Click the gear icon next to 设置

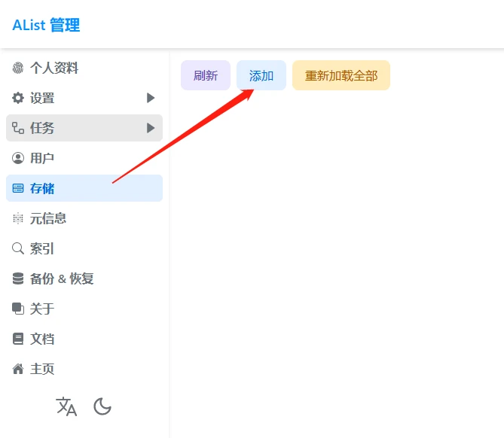click(x=18, y=98)
